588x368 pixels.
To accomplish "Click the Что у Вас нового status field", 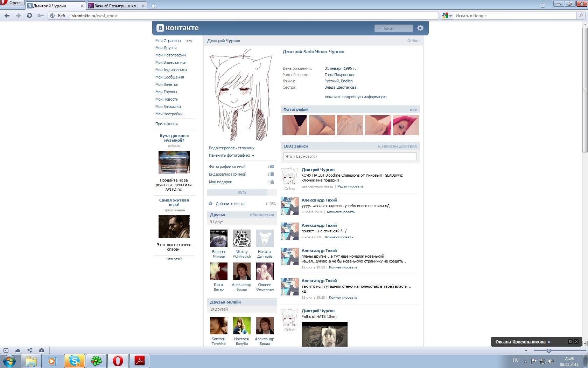I will tap(350, 156).
